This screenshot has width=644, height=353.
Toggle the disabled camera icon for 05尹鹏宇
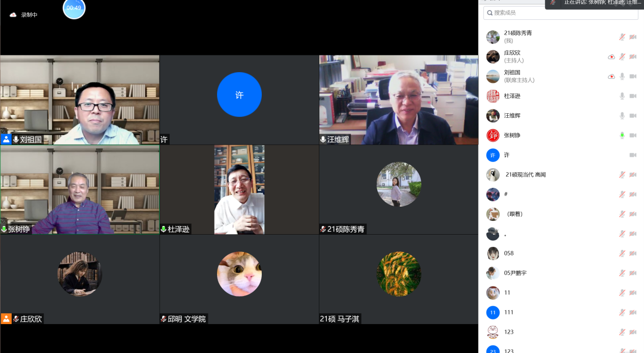pos(633,273)
